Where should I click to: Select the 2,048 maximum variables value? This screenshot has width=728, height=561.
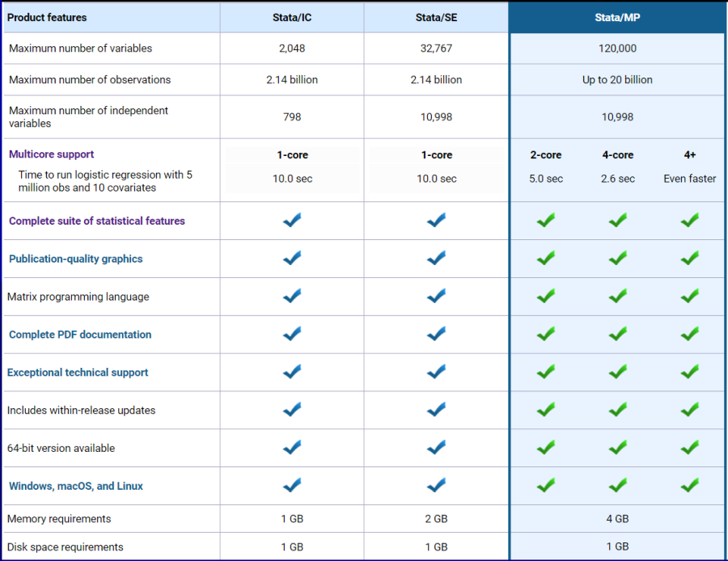pyautogui.click(x=292, y=49)
